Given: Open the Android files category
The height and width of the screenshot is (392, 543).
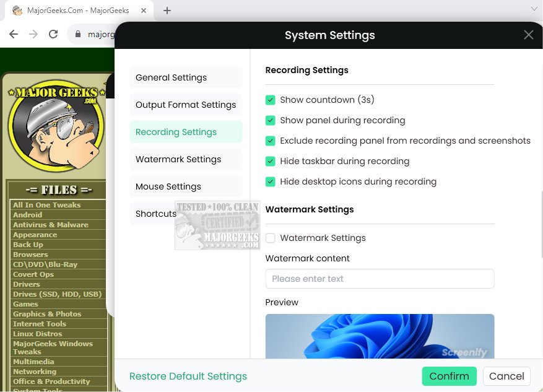Looking at the screenshot, I should pos(27,215).
